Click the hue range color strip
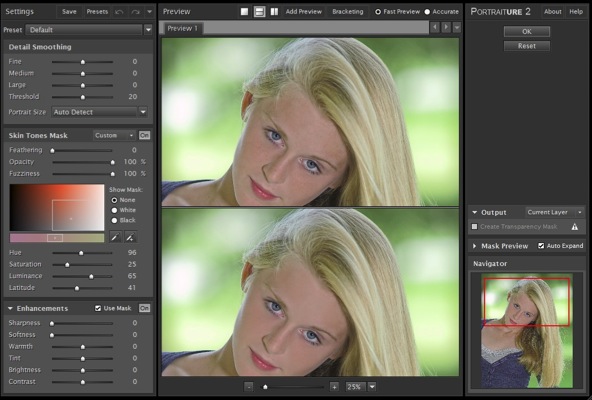 coord(57,238)
